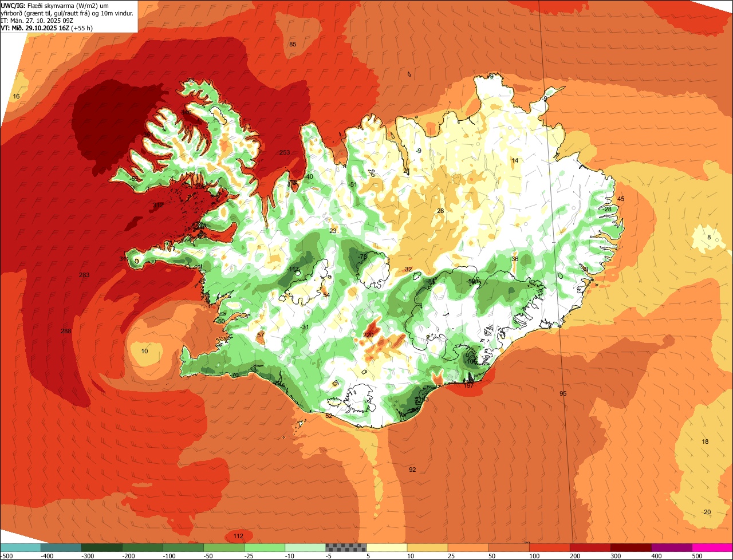Screen dimensions: 733x560
Task: Click the map value '85' north of Iceland
Action: 293,45
